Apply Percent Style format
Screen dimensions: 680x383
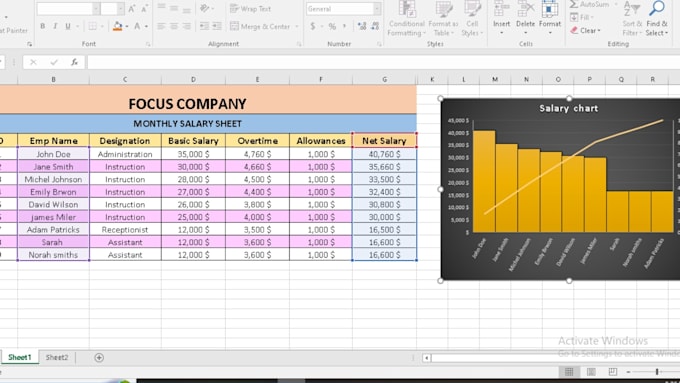coord(332,26)
